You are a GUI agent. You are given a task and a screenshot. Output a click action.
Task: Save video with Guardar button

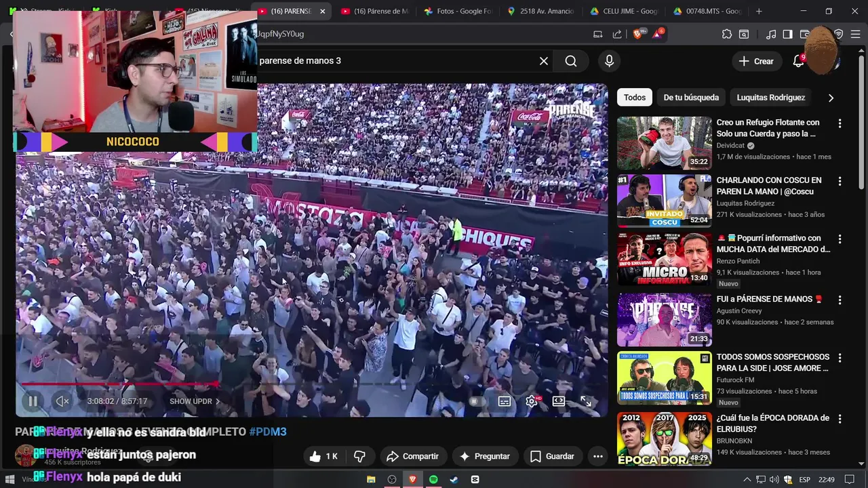coord(553,457)
